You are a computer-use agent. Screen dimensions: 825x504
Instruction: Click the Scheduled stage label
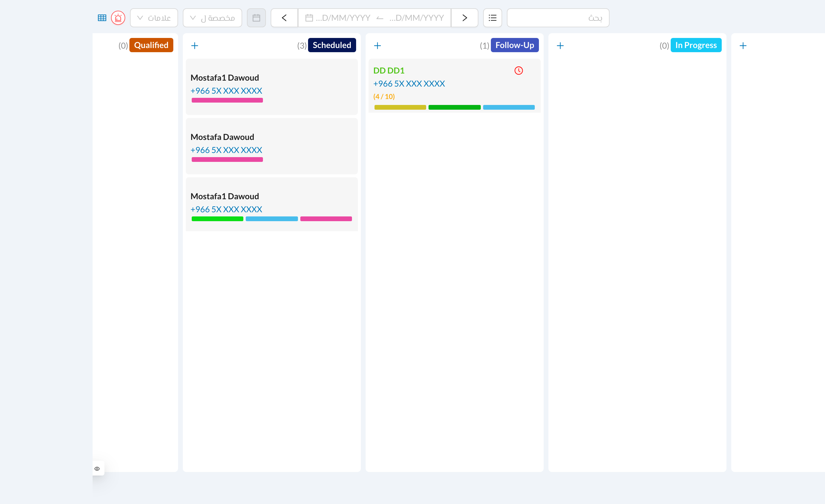(332, 45)
